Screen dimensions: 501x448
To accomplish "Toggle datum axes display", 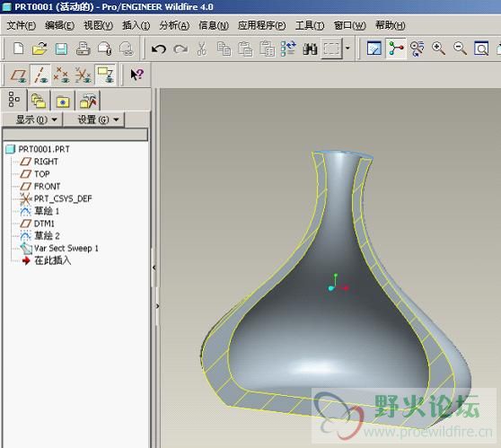I will (40, 75).
